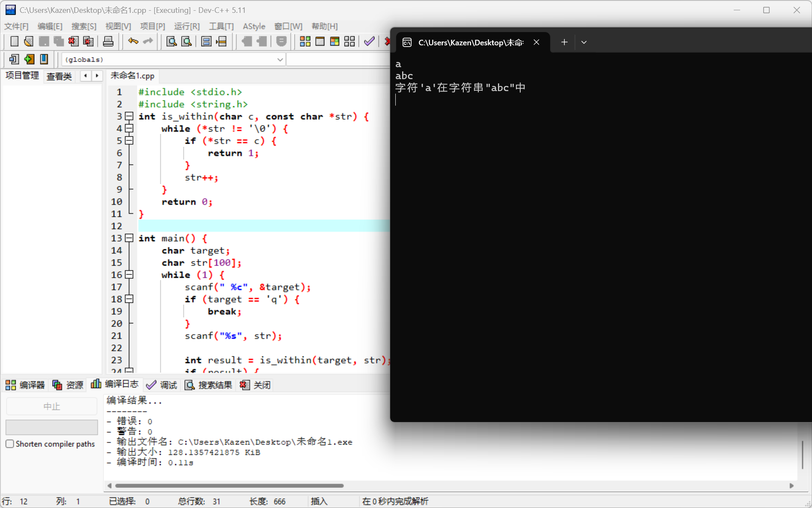812x508 pixels.
Task: Select the 项目管理 tab
Action: point(22,76)
